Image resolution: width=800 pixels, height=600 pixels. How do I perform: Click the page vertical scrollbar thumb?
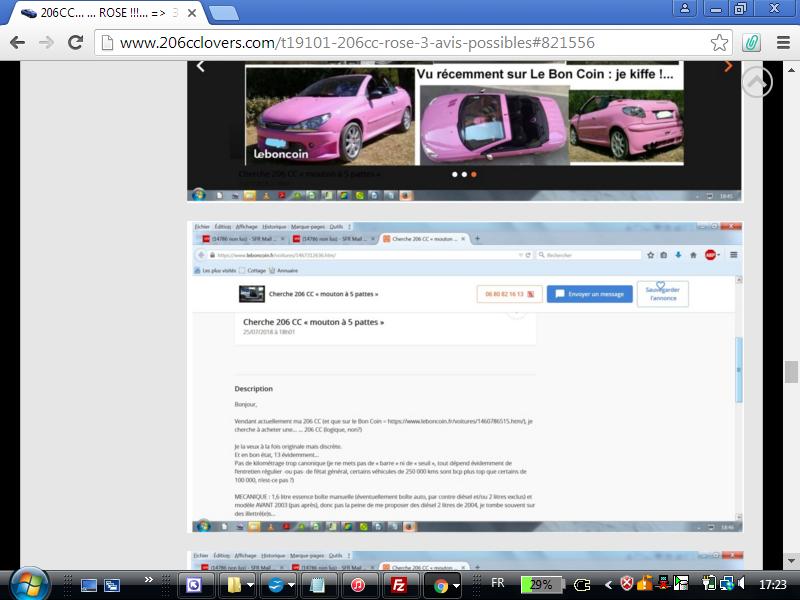791,371
